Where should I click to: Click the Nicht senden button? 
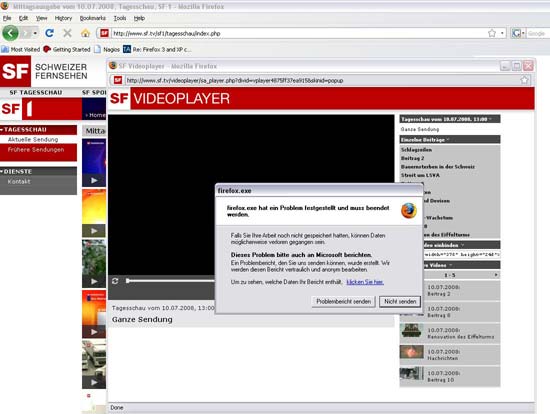[x=400, y=301]
